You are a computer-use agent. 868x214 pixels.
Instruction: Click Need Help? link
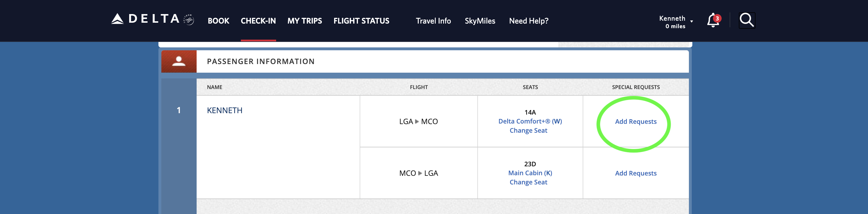coord(528,21)
